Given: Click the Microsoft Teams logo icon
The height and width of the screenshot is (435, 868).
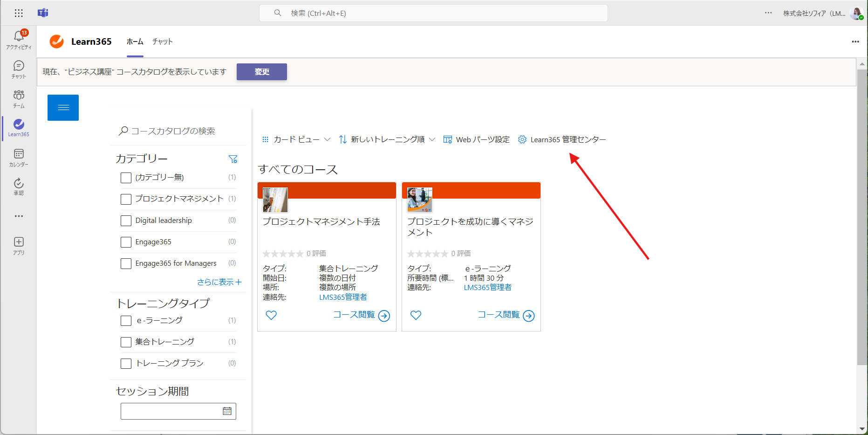Looking at the screenshot, I should (x=43, y=13).
